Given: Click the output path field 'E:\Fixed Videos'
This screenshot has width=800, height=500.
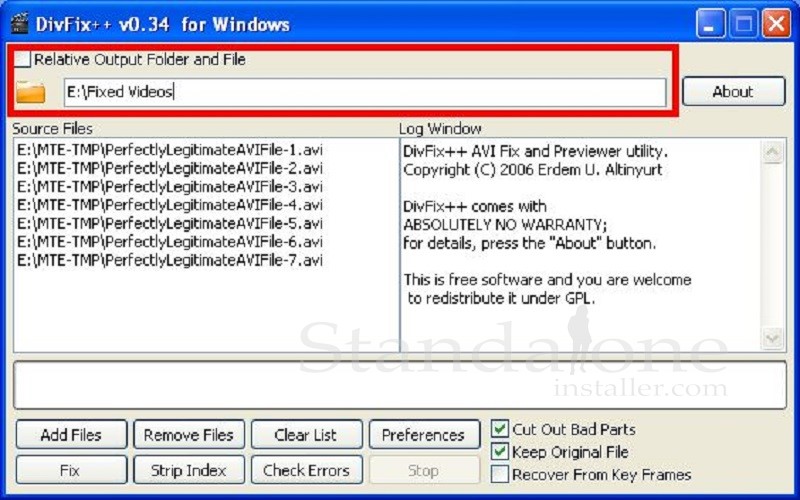Looking at the screenshot, I should (x=365, y=92).
